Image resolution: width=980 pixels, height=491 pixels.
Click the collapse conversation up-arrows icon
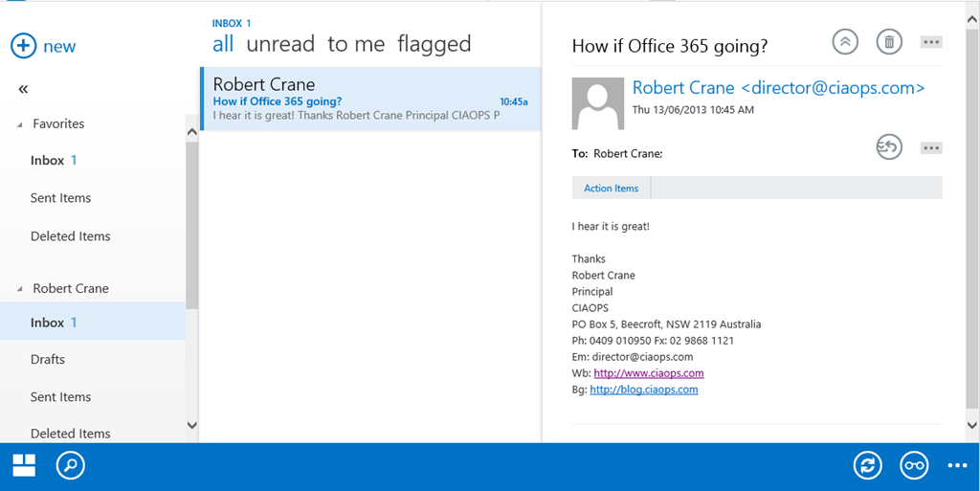(845, 42)
